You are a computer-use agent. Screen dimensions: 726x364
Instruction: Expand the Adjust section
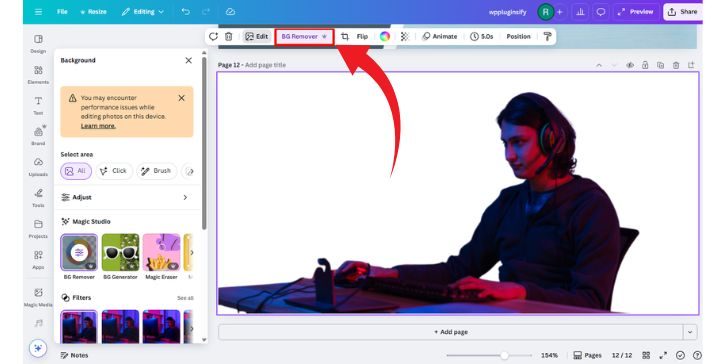point(126,197)
